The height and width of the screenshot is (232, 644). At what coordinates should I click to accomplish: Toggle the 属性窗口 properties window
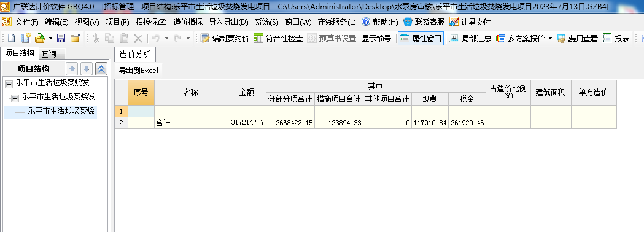421,39
